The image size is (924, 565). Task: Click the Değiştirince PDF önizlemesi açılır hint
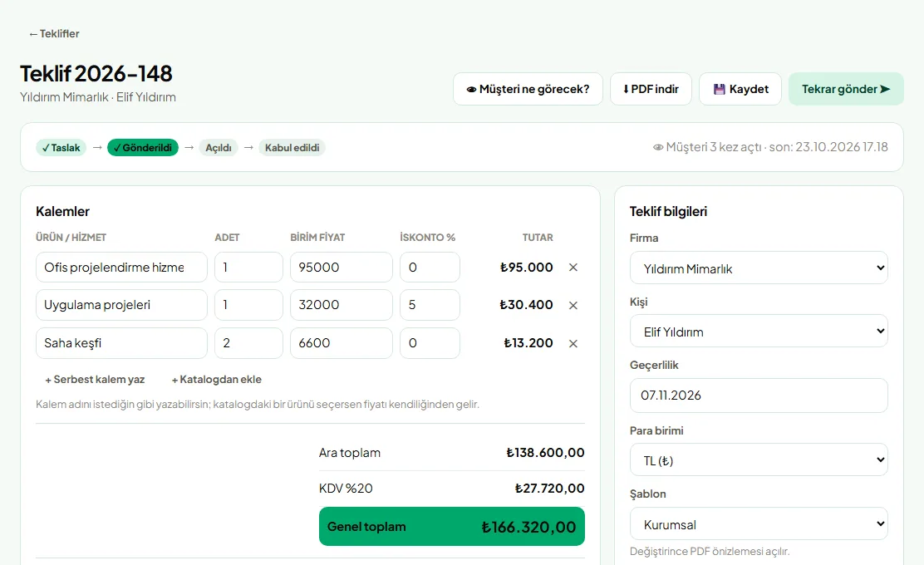coord(710,552)
